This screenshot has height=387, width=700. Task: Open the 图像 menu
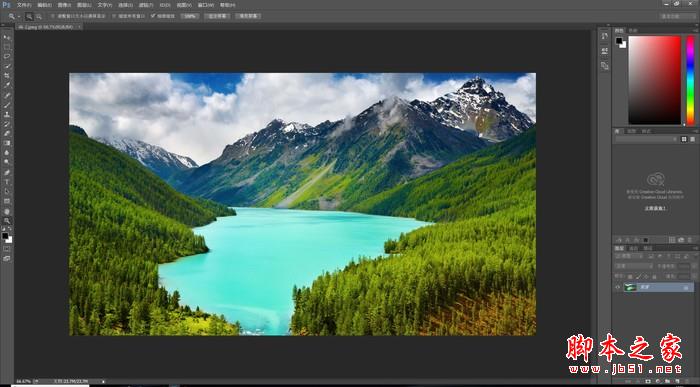point(64,5)
